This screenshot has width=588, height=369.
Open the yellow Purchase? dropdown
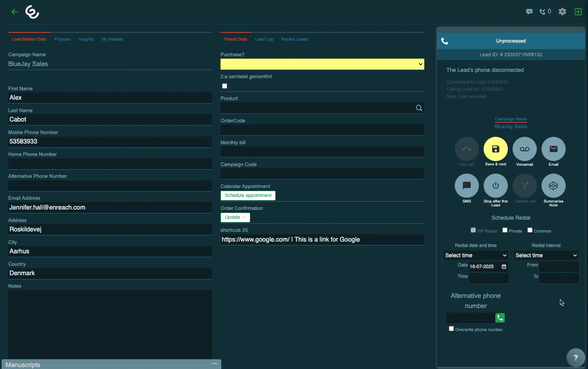[x=322, y=64]
